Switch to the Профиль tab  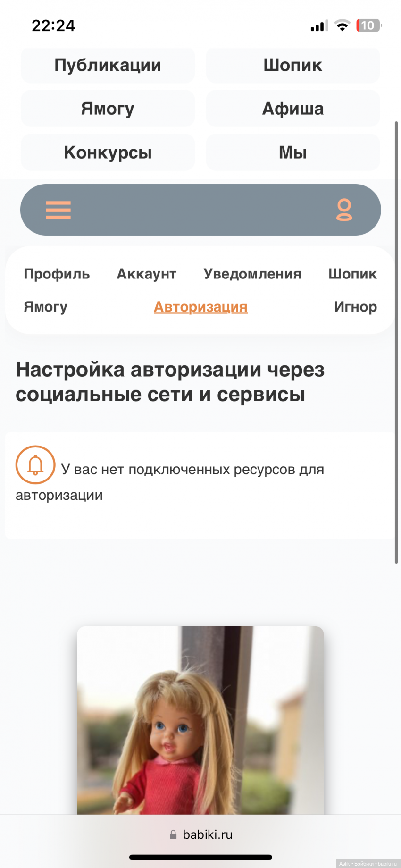pos(57,274)
